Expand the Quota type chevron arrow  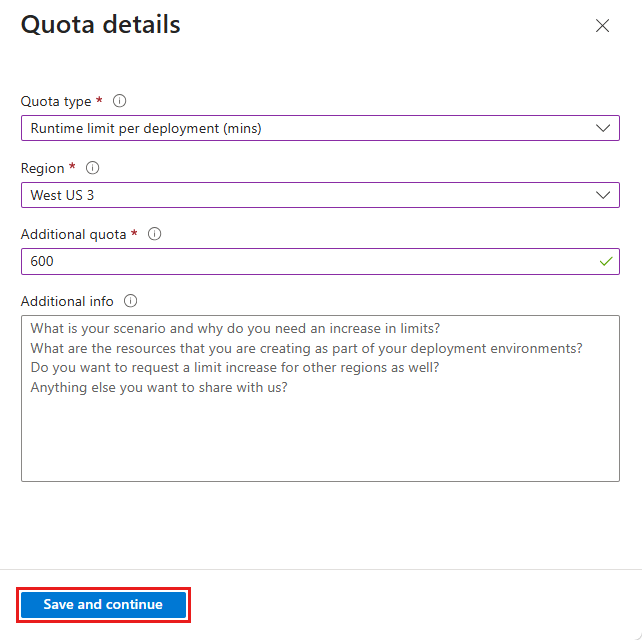(603, 128)
